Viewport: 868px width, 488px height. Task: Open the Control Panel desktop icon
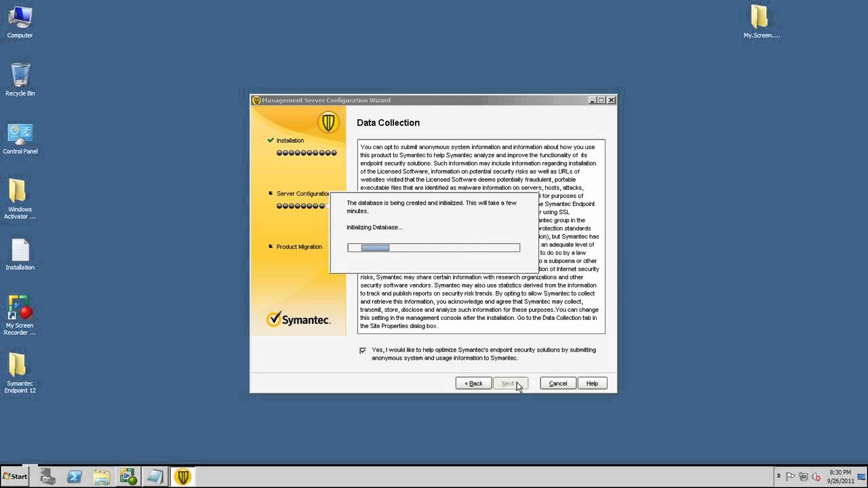[20, 138]
